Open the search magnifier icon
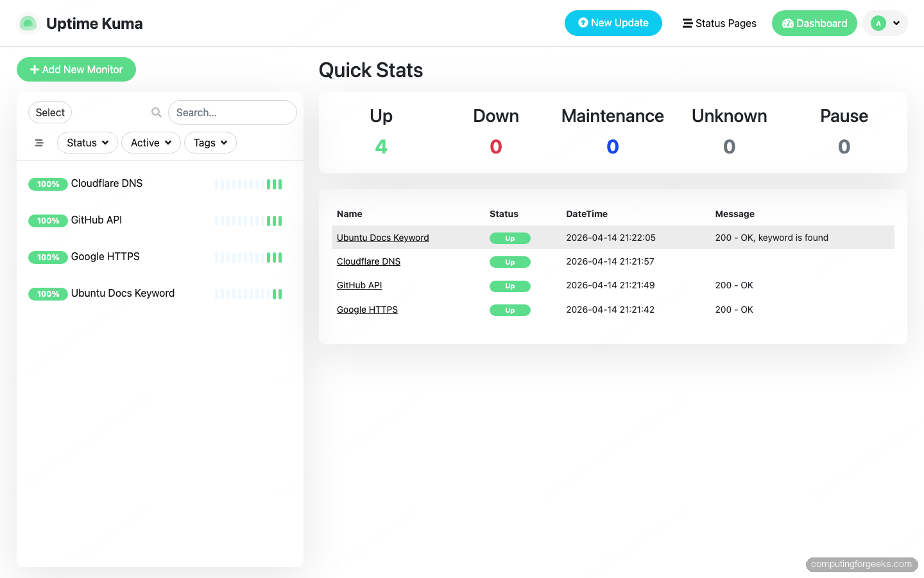 (x=156, y=112)
